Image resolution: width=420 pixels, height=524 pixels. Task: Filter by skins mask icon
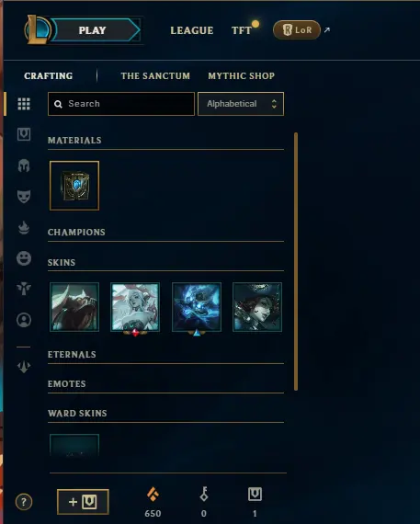[x=24, y=196]
